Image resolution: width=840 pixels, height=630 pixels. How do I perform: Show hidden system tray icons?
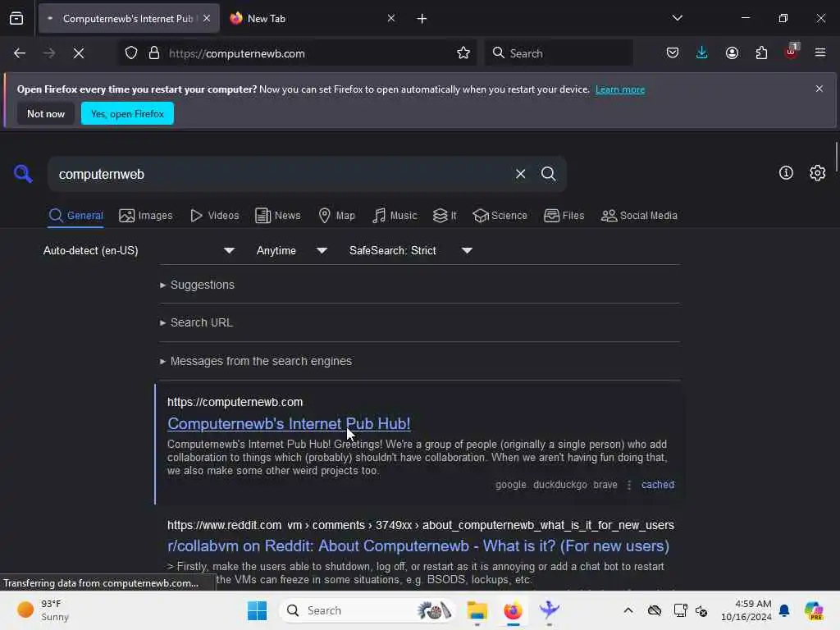628,610
